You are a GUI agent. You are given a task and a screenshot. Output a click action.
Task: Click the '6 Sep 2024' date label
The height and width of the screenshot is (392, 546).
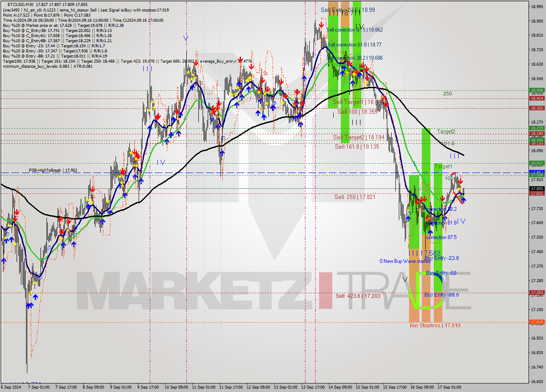click(10, 387)
